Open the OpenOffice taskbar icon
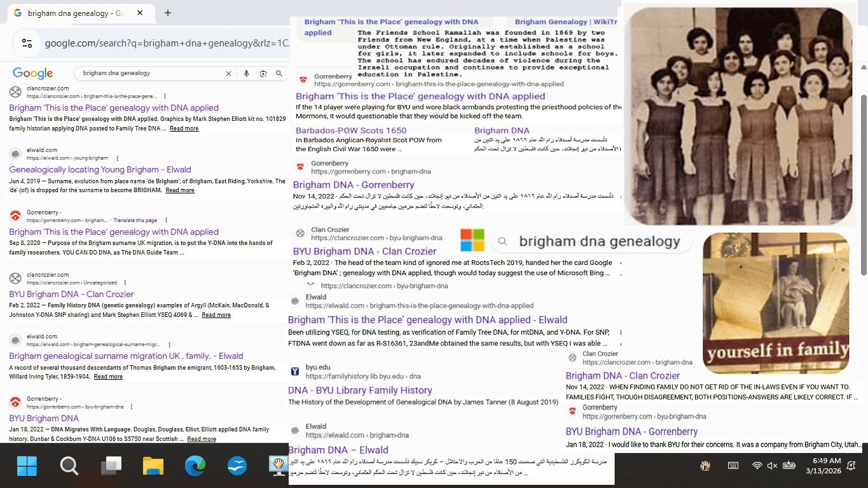The image size is (868, 488). tap(237, 466)
